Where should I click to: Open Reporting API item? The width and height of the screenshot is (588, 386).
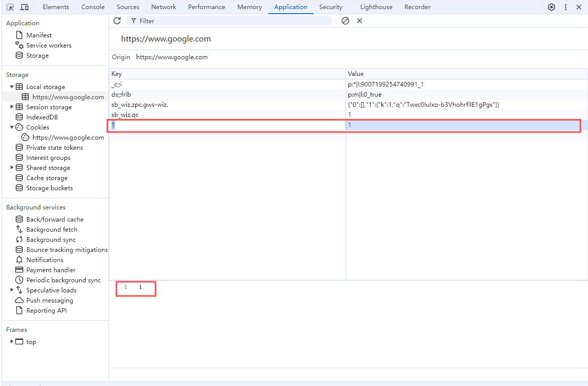pyautogui.click(x=47, y=311)
